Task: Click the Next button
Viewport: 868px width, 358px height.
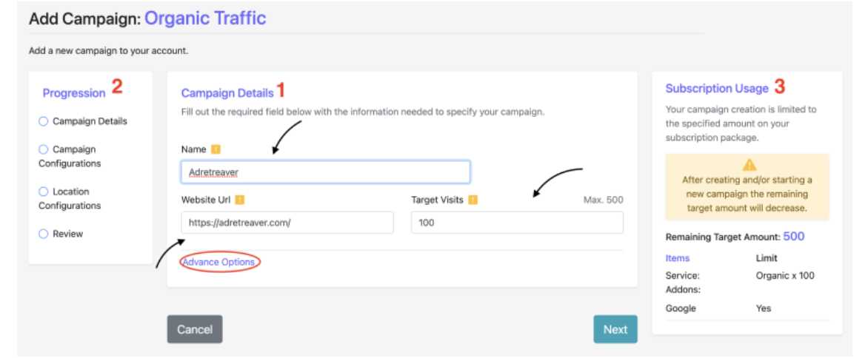Action: click(x=615, y=329)
